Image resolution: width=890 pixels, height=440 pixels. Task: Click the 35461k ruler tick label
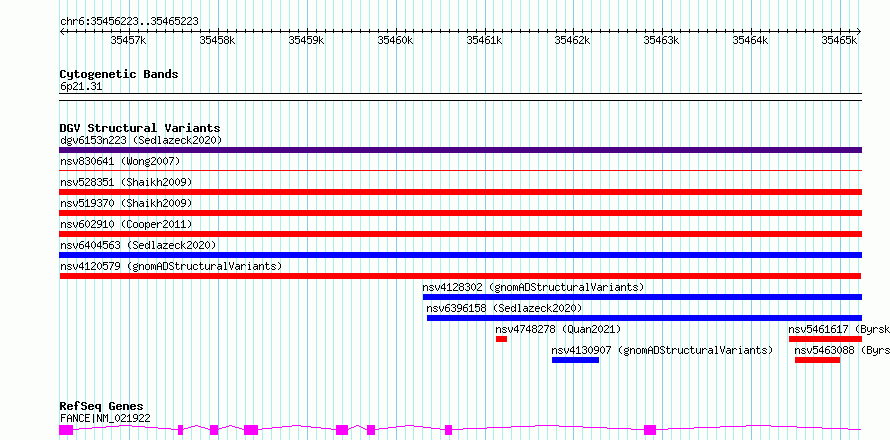(484, 40)
